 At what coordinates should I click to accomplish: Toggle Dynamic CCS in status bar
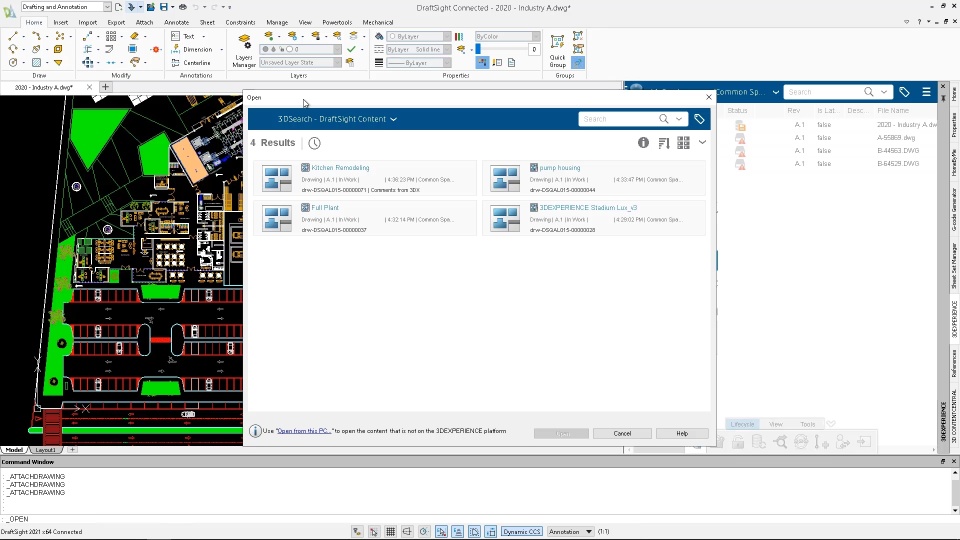[x=522, y=531]
